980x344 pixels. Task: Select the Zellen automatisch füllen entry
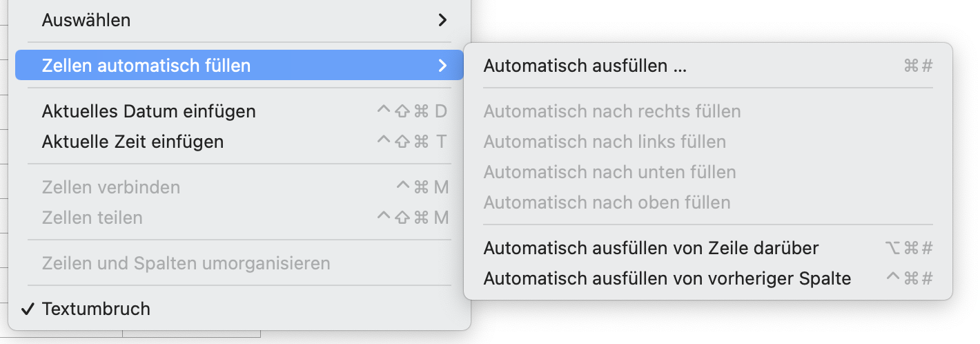146,66
